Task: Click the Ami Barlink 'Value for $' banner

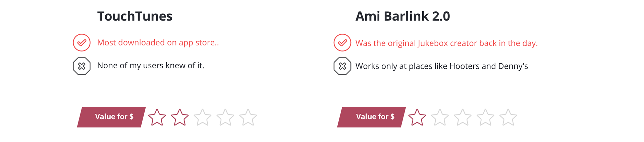Action: pyautogui.click(x=372, y=117)
